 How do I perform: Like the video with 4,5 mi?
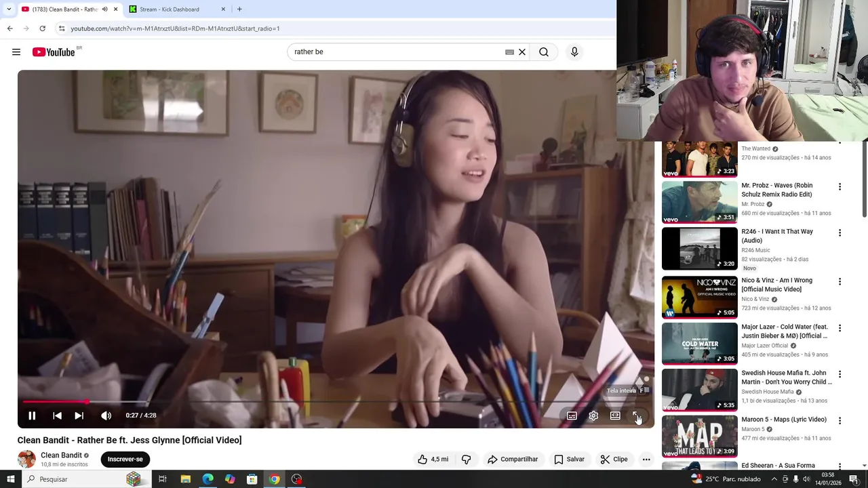433,459
